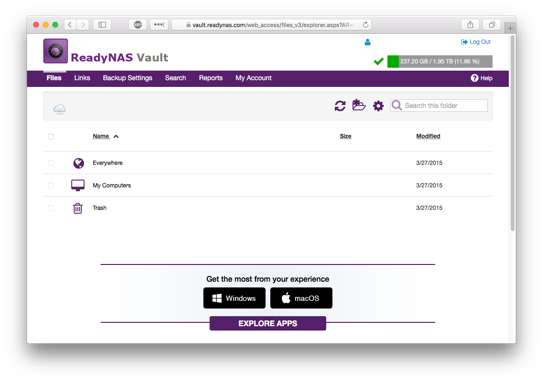Open the Everywhere globe icon

click(x=79, y=163)
